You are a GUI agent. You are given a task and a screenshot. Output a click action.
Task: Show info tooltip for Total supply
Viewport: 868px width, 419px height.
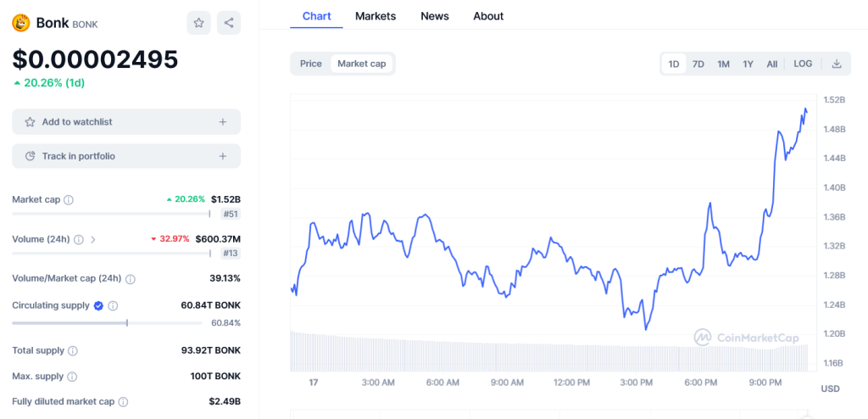point(73,351)
